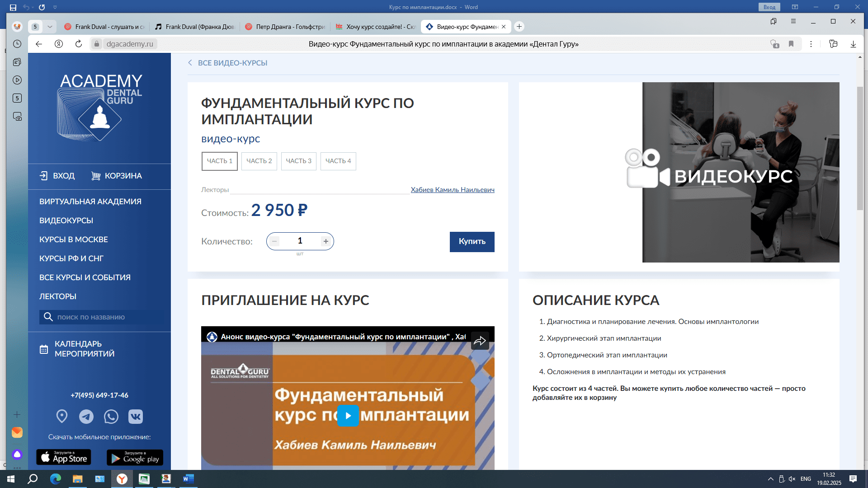
Task: Open the notification center icon in tray
Action: click(x=853, y=479)
